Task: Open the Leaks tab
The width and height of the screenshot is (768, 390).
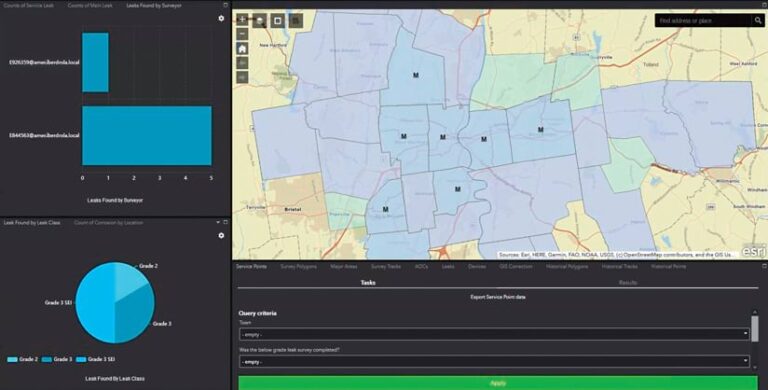Action: pos(448,267)
